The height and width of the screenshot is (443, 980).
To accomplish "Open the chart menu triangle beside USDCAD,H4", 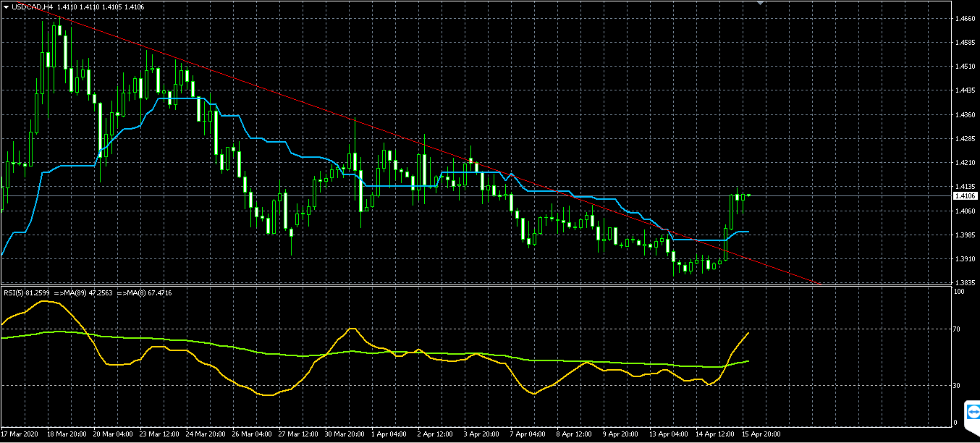I will click(6, 7).
